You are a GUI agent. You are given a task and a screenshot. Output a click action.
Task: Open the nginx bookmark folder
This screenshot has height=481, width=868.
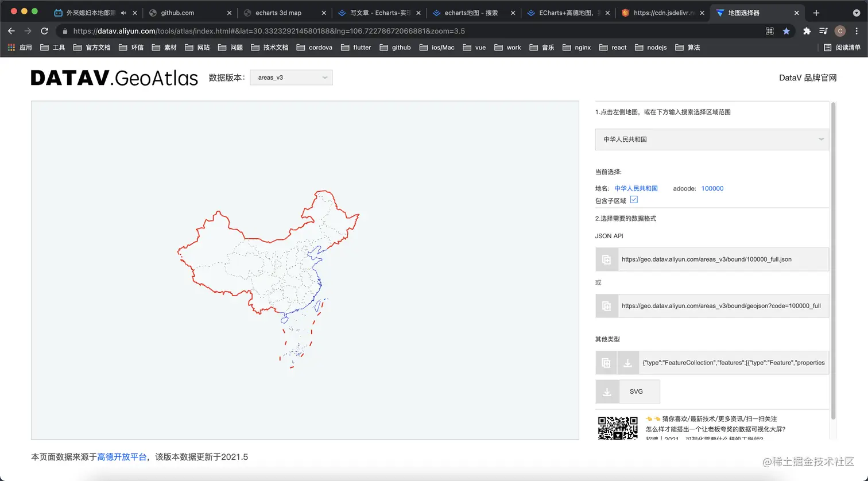point(577,48)
